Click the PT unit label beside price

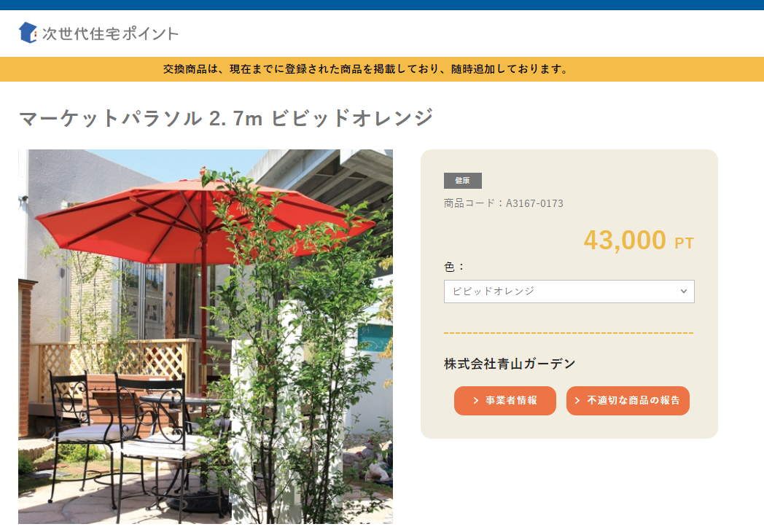(684, 243)
